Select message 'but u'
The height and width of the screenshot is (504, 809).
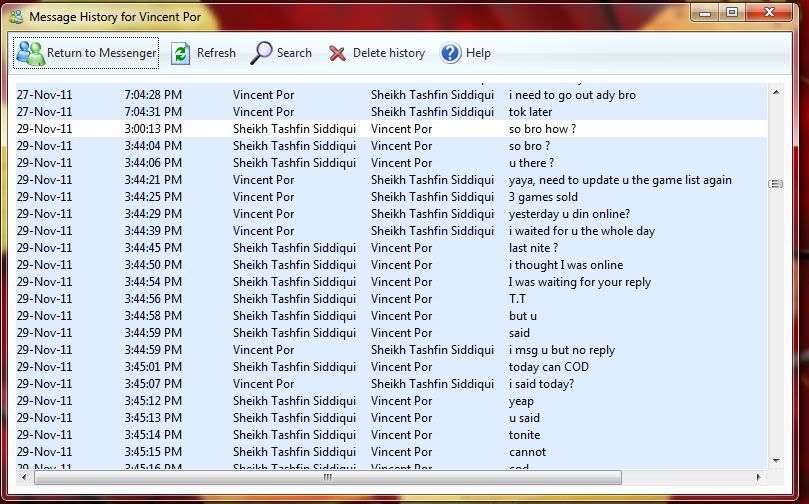tap(523, 316)
